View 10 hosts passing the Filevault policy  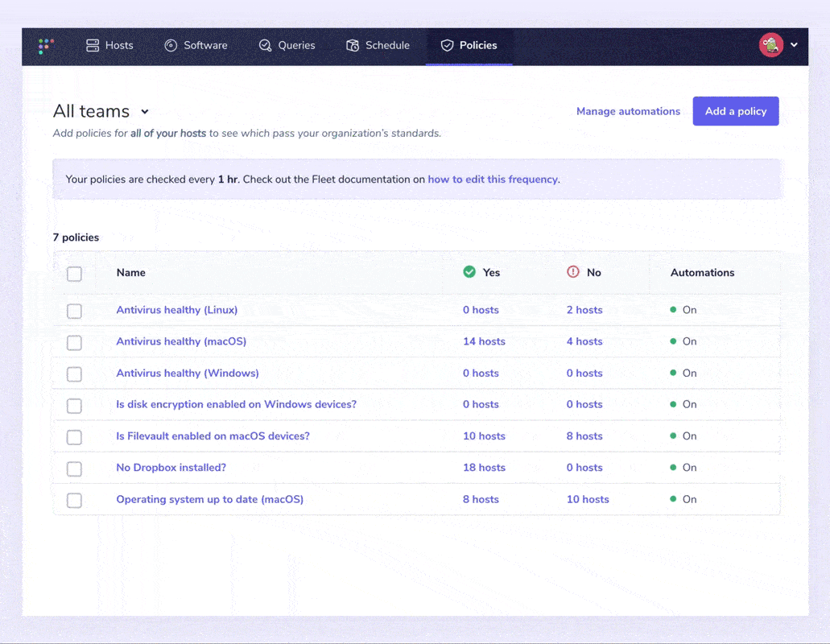point(484,436)
